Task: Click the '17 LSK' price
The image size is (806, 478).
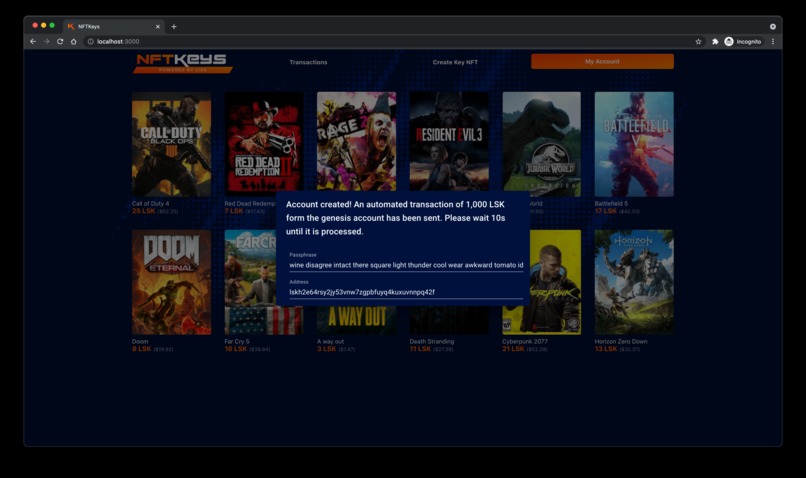Action: [x=606, y=211]
